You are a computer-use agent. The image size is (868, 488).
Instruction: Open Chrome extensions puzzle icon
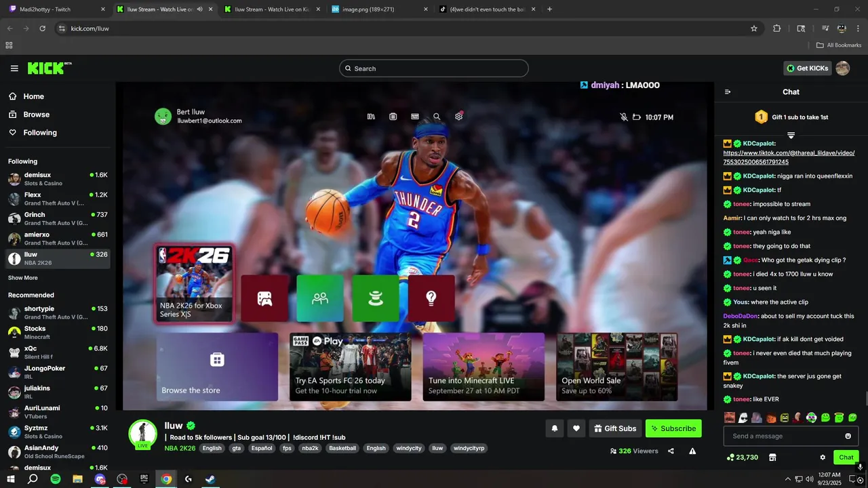777,28
